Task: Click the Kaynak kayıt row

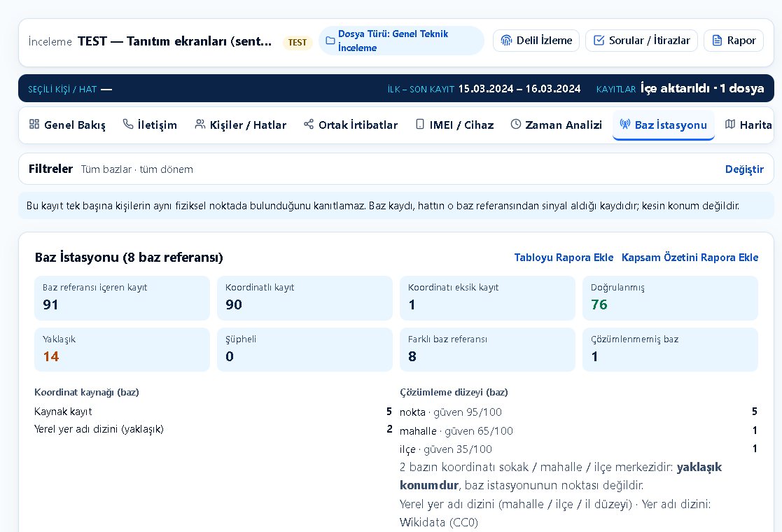Action: click(x=213, y=412)
